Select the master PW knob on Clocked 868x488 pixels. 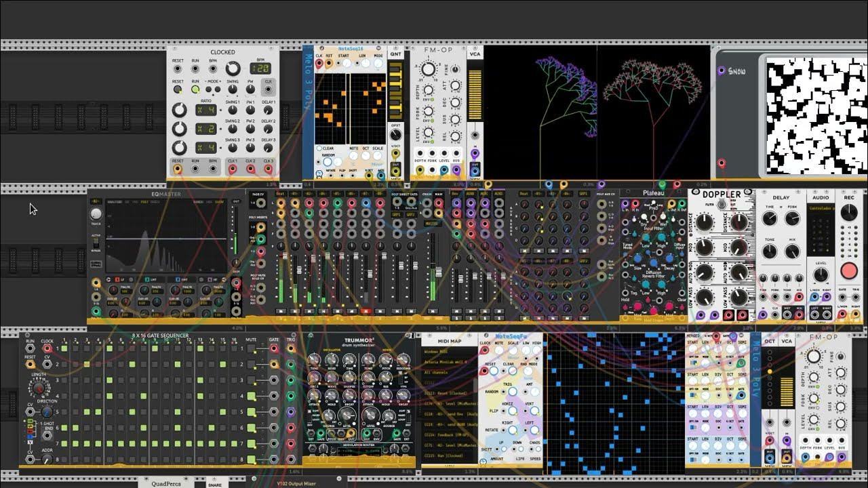(250, 89)
